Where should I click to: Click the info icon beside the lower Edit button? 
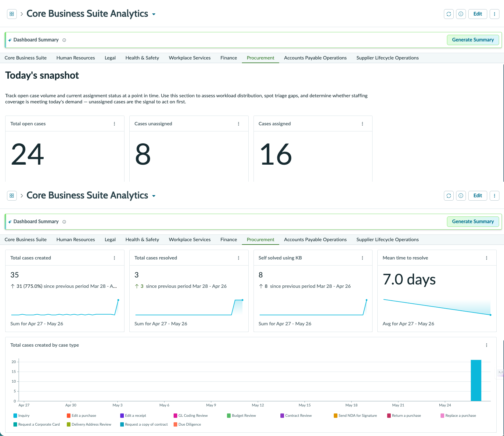pos(461,196)
